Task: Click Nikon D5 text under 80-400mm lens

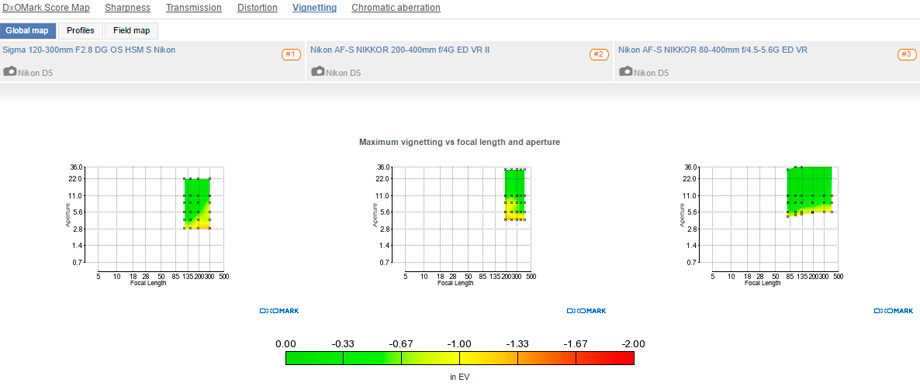Action: (x=651, y=73)
